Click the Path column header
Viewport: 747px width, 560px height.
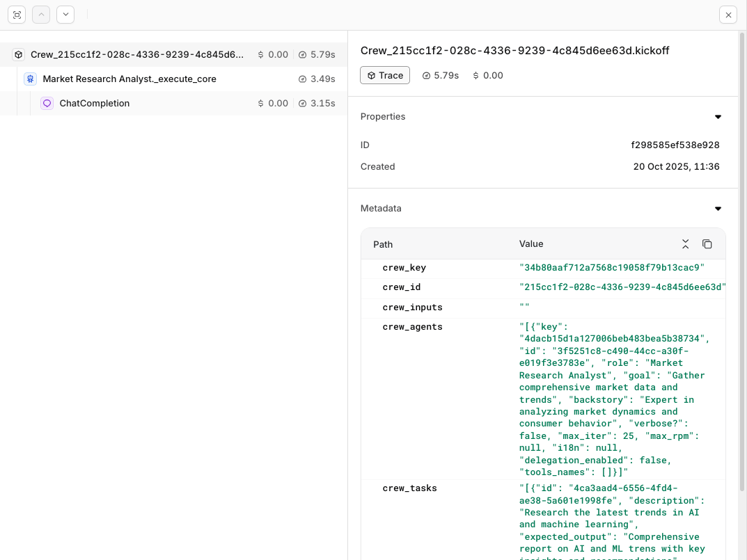pos(383,244)
